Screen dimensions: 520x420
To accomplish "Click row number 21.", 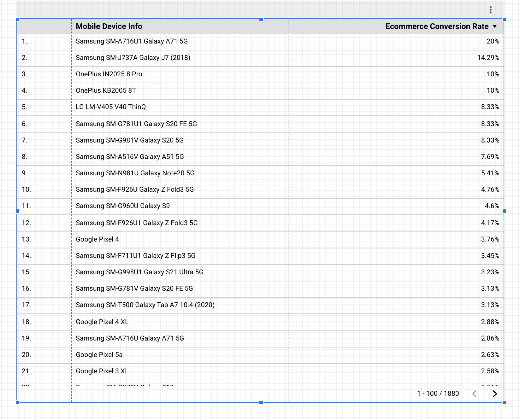I will pos(26,371).
